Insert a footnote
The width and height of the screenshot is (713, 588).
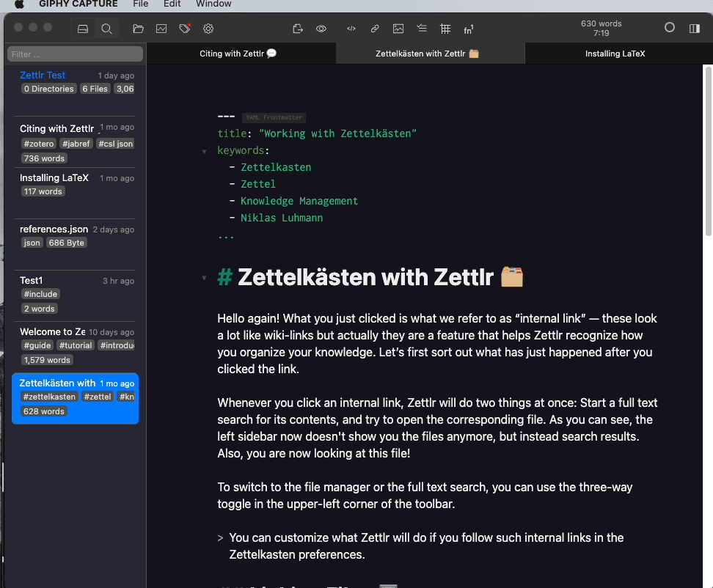[469, 29]
